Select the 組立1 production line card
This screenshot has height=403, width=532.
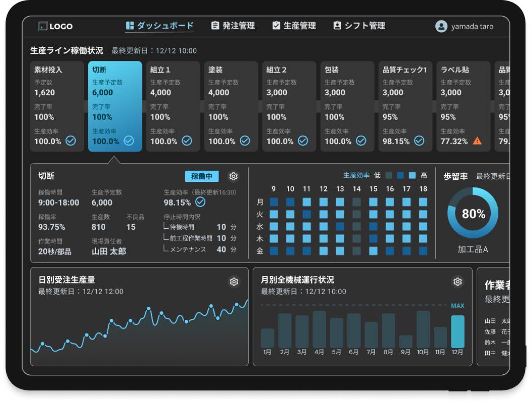[173, 106]
